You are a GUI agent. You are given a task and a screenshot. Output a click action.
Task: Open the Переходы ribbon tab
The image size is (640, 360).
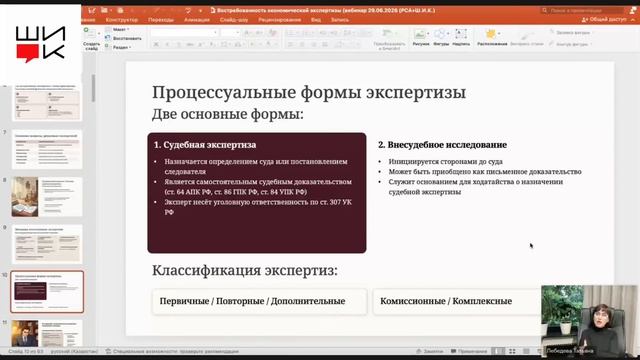click(161, 20)
